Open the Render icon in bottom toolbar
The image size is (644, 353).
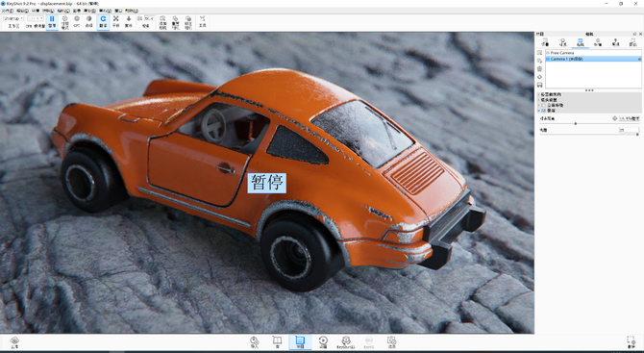pos(391,341)
